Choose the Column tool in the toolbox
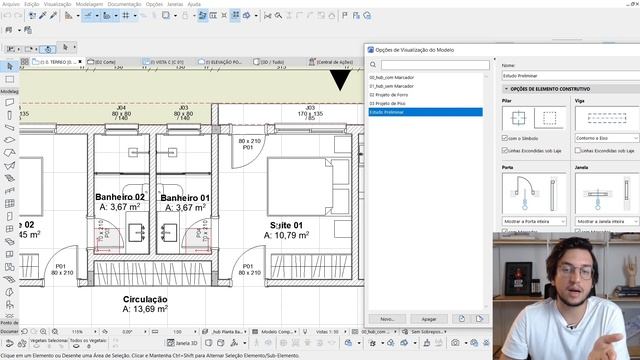640x360 pixels. [9, 115]
